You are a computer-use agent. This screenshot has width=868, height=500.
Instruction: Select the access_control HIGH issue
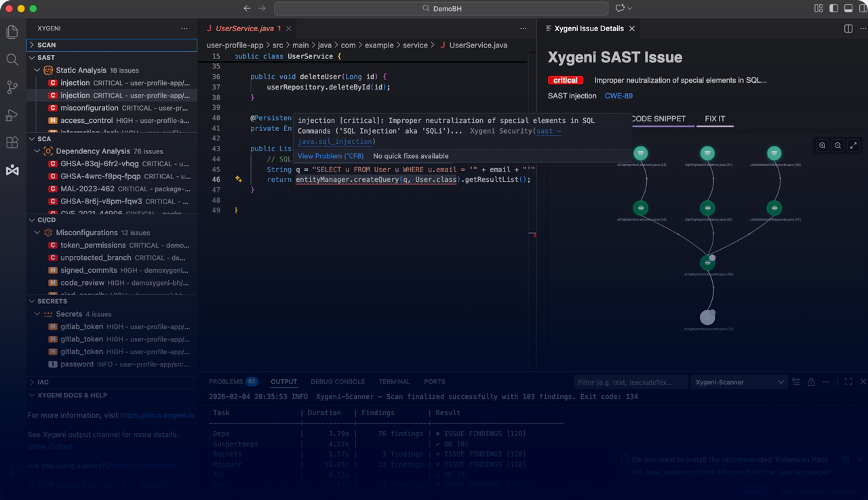112,121
